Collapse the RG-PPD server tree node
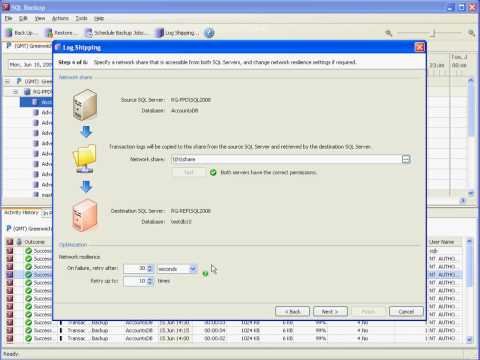Screen dimensions: 480x360 coord(15,92)
